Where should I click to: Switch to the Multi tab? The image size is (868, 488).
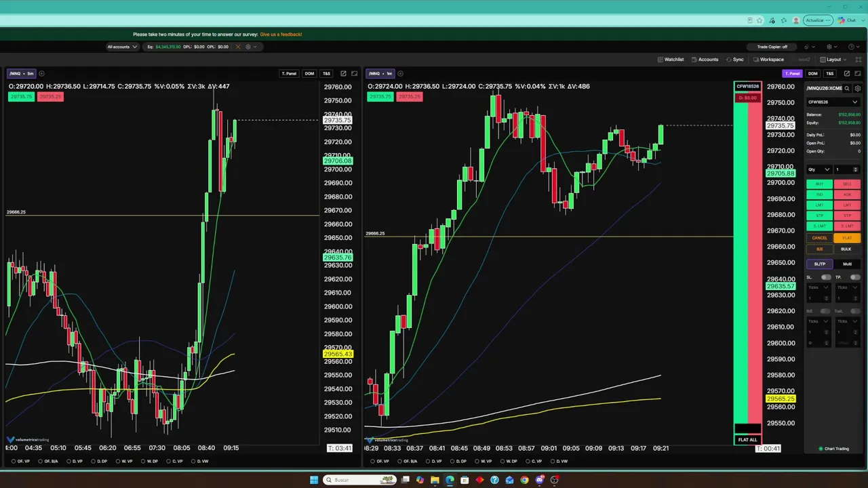point(847,264)
